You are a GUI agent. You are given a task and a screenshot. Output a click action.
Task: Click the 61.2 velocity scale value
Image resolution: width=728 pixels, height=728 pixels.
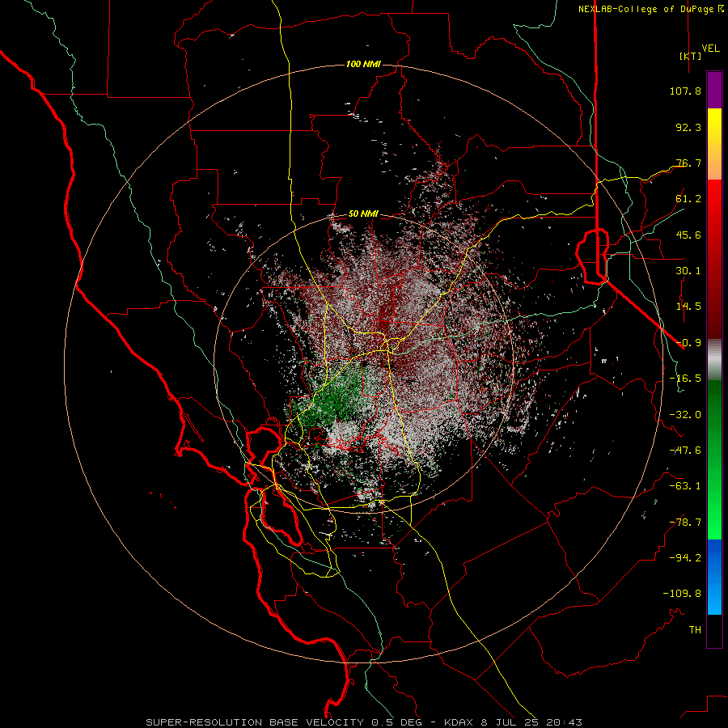point(688,199)
